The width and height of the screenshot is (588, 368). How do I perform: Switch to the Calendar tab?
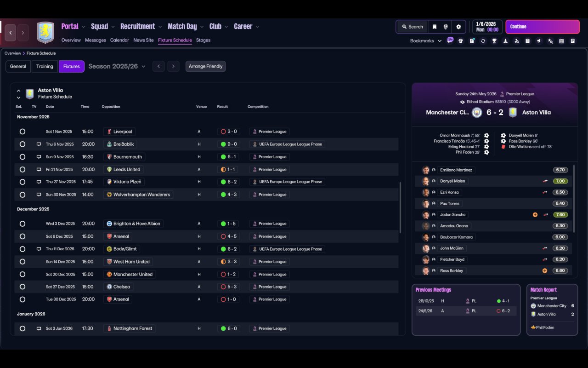119,40
